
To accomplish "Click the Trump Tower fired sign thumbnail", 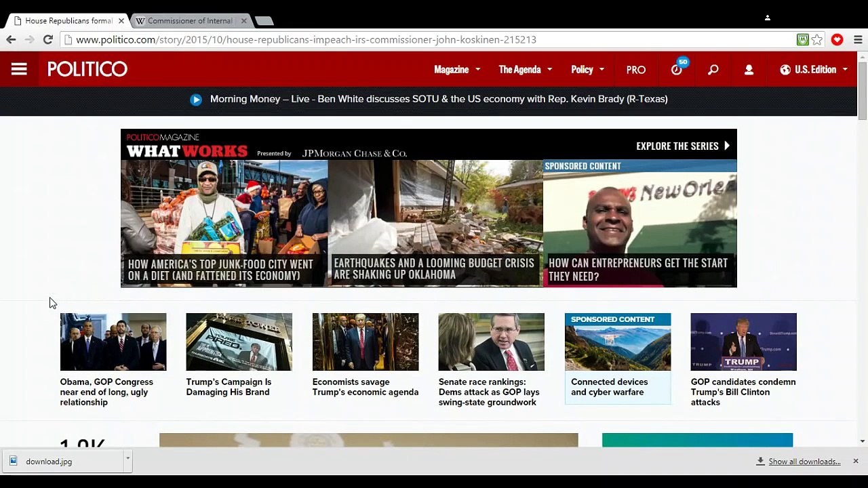I will click(239, 342).
